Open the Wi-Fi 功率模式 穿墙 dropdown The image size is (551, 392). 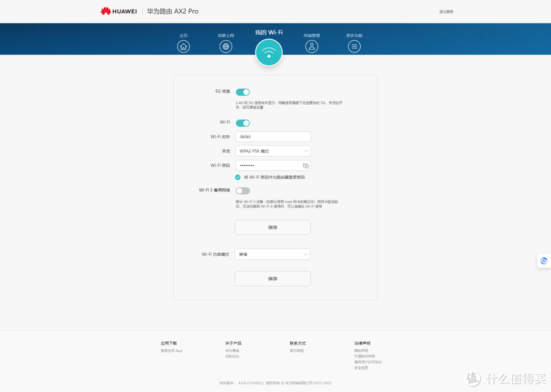272,254
